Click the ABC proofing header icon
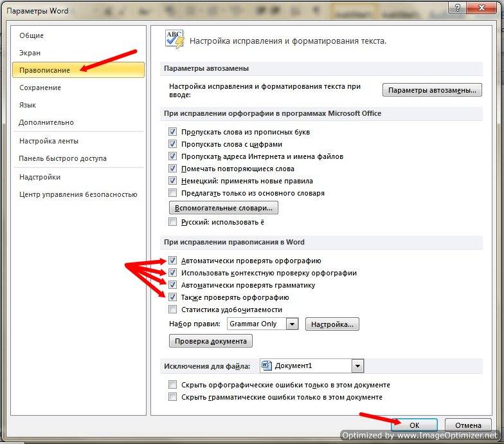504x444 pixels. [175, 39]
